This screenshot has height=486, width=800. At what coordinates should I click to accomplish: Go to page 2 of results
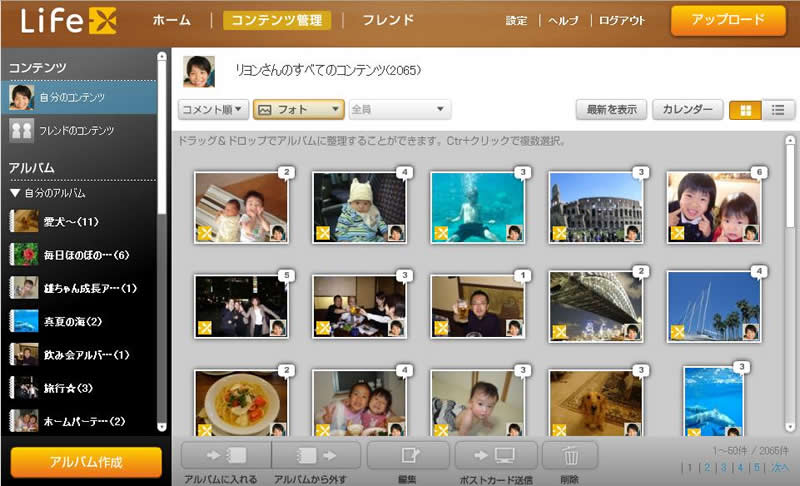[x=705, y=467]
